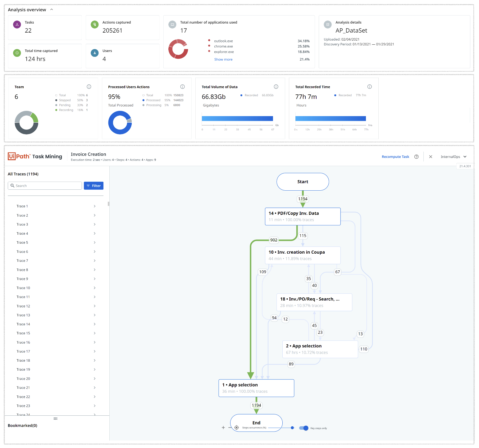Focus the traces Search field
This screenshot has height=448, width=479.
click(x=45, y=186)
